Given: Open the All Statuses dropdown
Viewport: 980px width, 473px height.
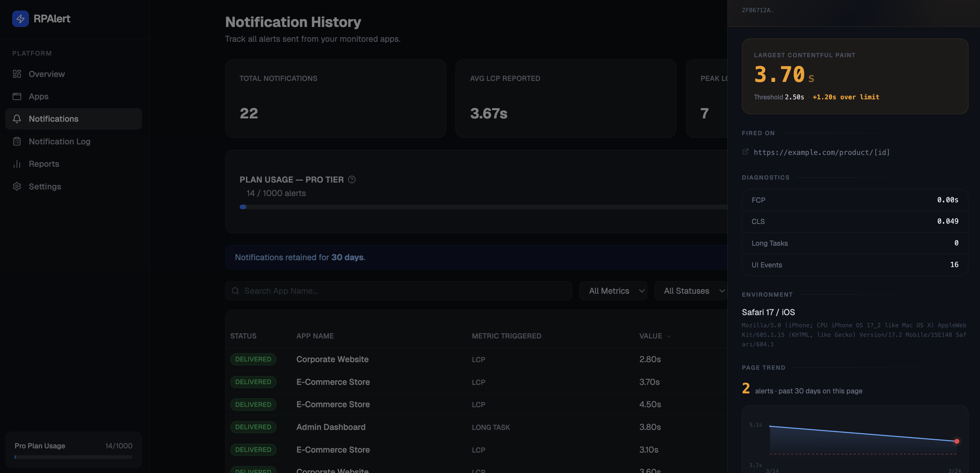Looking at the screenshot, I should click(x=691, y=291).
